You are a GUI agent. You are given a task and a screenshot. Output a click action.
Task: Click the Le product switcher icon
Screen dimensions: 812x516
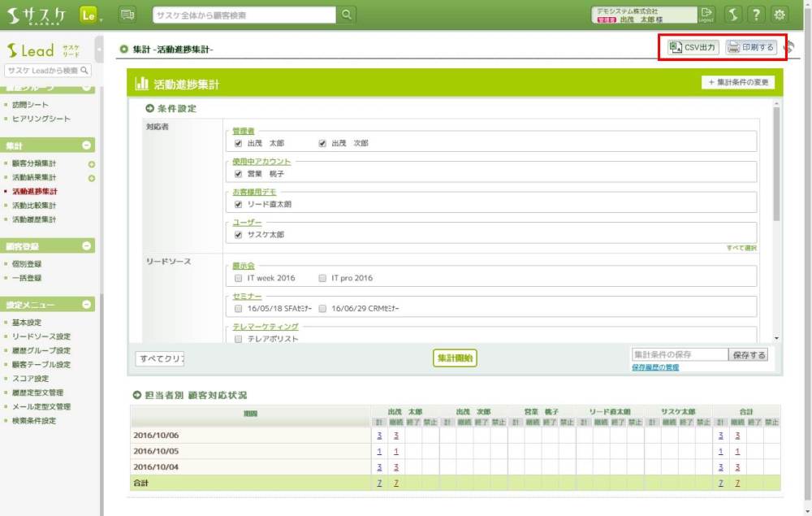click(x=89, y=15)
